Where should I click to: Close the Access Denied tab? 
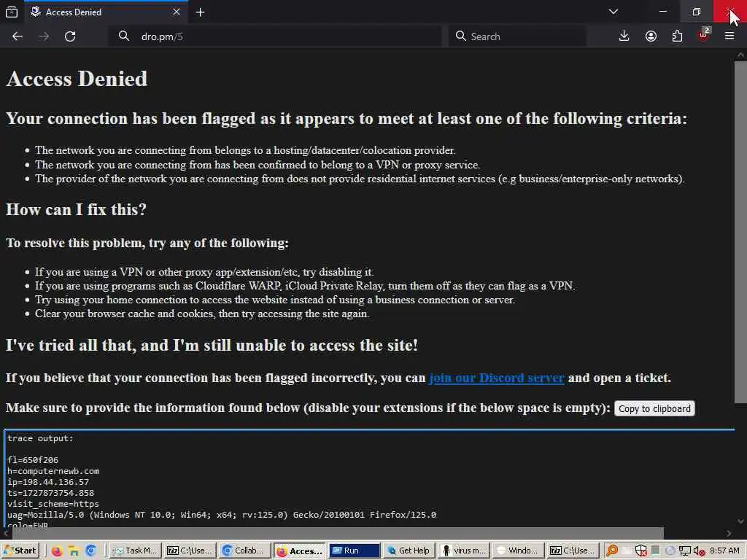[x=177, y=12]
